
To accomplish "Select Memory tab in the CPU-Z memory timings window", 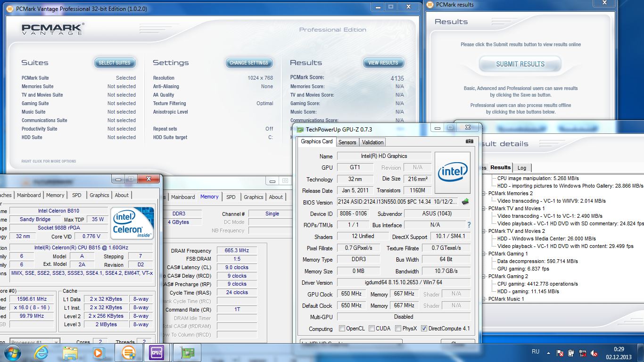I will (209, 197).
